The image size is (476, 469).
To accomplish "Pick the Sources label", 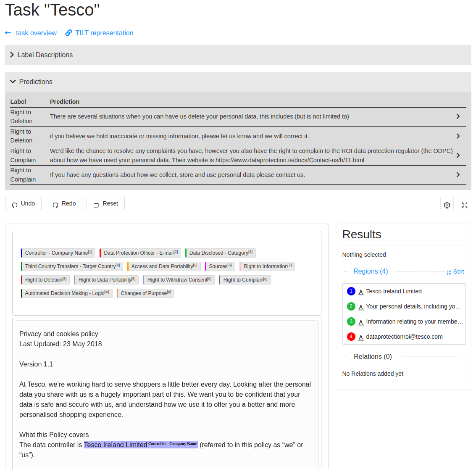I will point(220,266).
